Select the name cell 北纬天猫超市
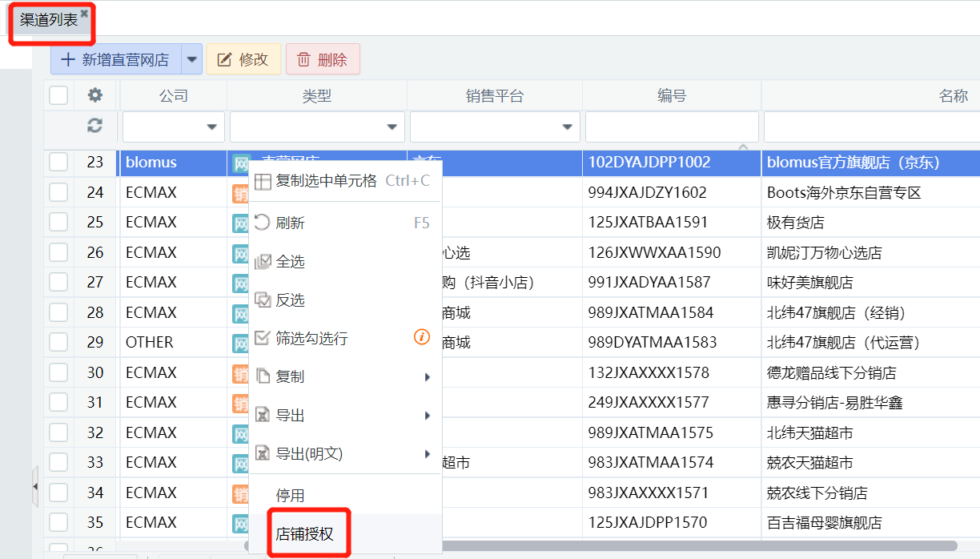The height and width of the screenshot is (559, 980). click(871, 432)
